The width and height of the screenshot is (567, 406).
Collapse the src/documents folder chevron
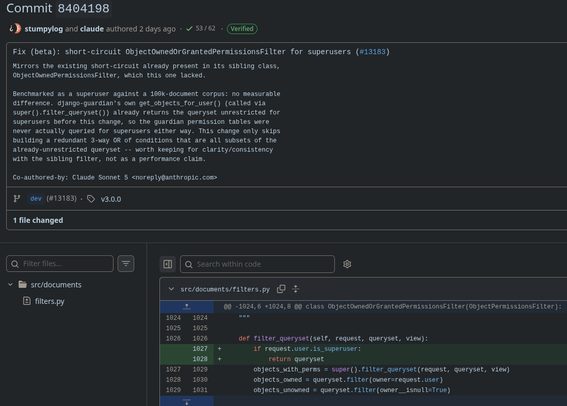pyautogui.click(x=10, y=285)
